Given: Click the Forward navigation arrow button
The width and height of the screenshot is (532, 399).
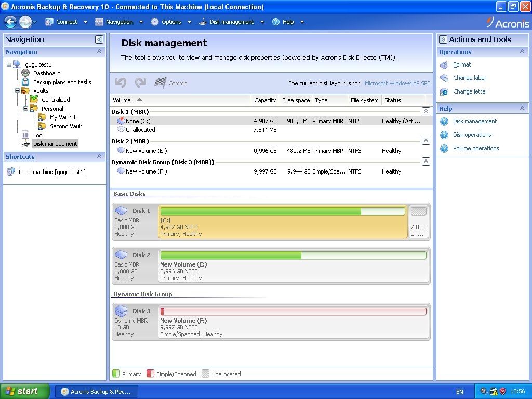Looking at the screenshot, I should coord(25,22).
